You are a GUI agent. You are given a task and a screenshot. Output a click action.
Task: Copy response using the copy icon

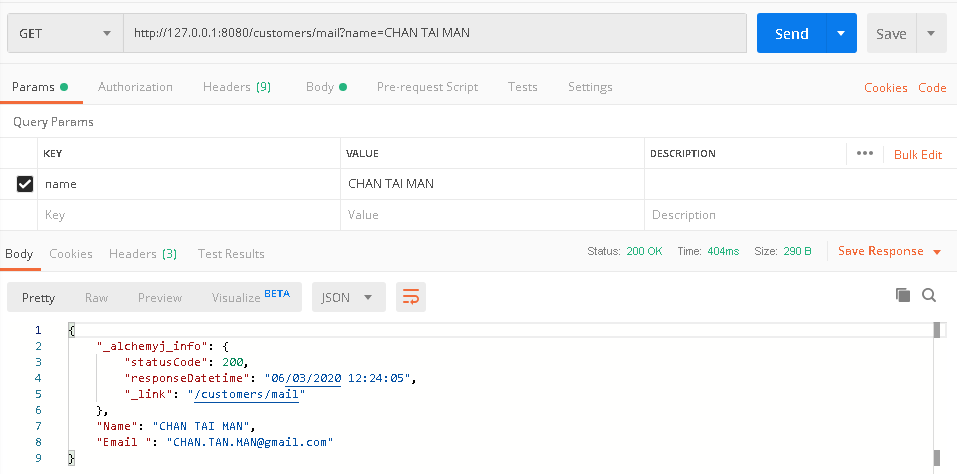902,295
